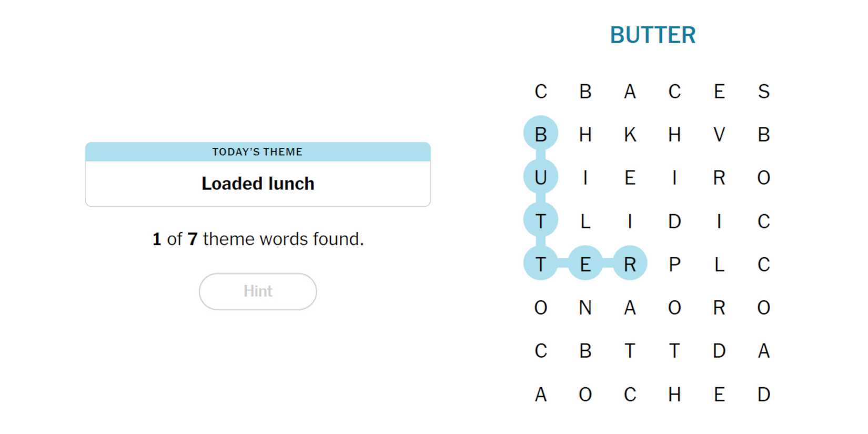Click the Hint button
This screenshot has width=868, height=434.
point(258,291)
